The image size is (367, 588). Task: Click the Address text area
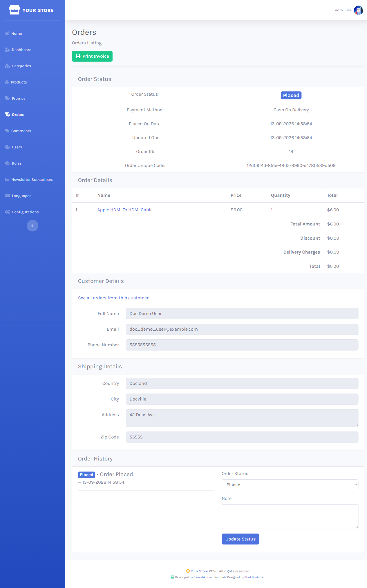(242, 418)
